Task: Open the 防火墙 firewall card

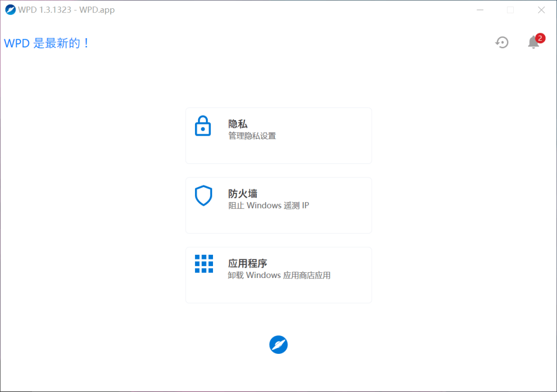Action: [x=278, y=205]
